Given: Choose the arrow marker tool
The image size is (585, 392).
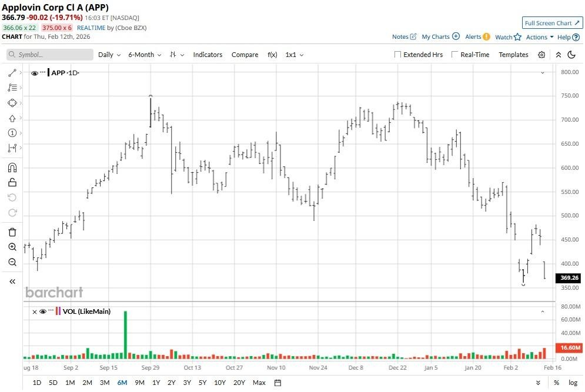Looking at the screenshot, I should coord(12,118).
